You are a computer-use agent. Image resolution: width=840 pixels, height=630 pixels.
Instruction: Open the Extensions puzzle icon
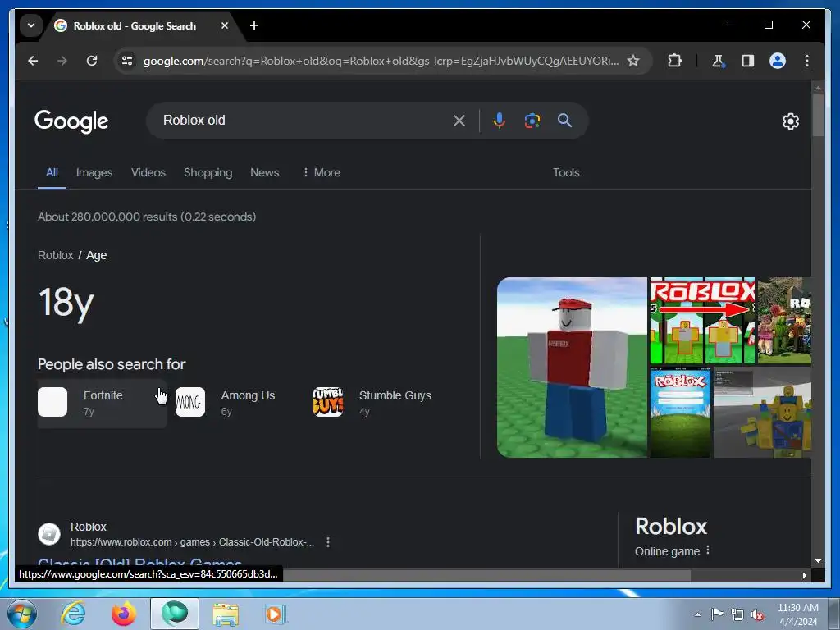click(x=674, y=61)
